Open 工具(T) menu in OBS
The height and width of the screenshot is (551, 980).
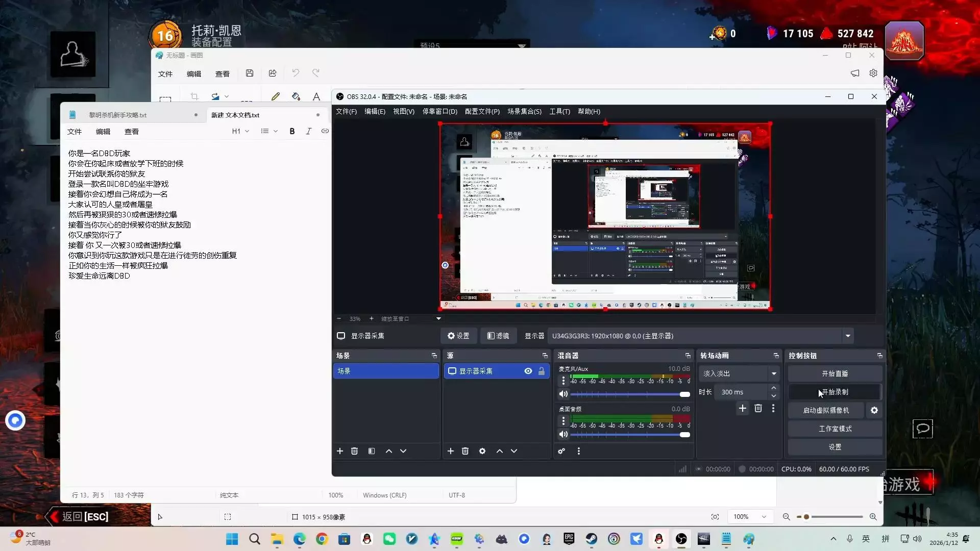point(559,111)
